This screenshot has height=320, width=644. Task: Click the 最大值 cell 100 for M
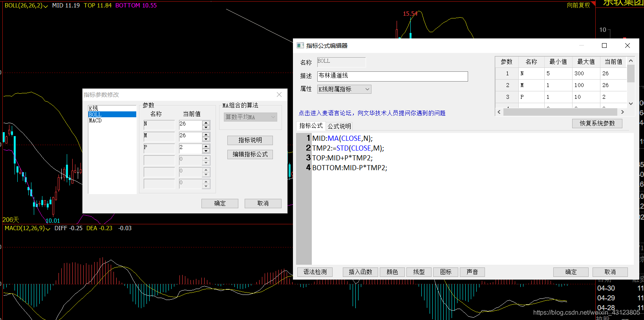[586, 85]
